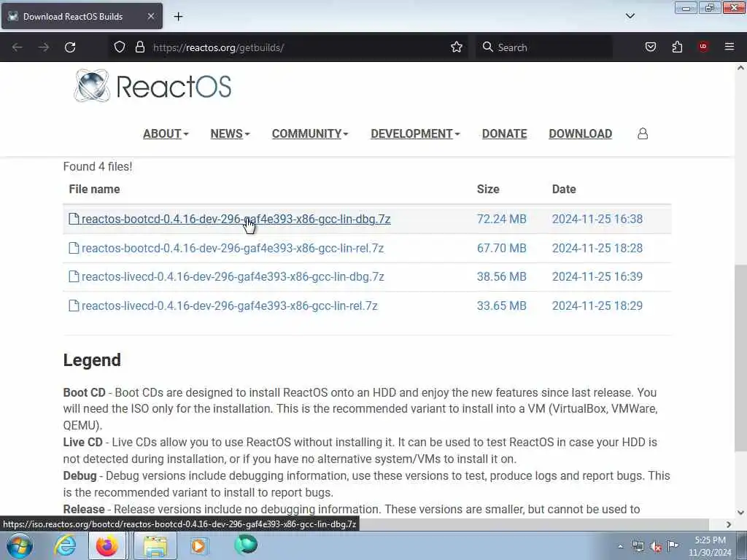Image resolution: width=747 pixels, height=560 pixels.
Task: Switch to Firefox taskbar button
Action: (x=107, y=545)
